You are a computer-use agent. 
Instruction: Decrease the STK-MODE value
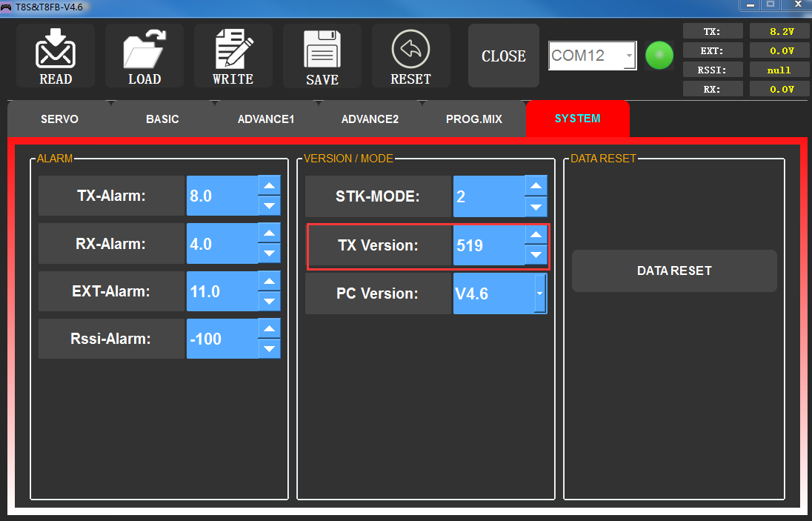click(536, 207)
